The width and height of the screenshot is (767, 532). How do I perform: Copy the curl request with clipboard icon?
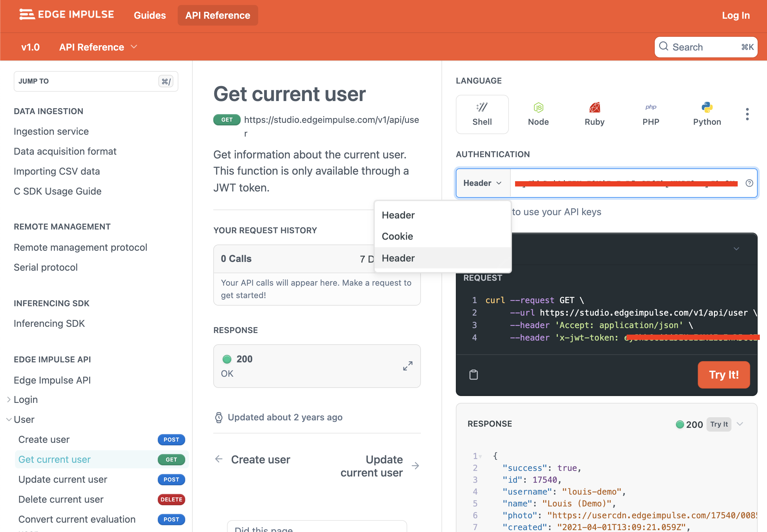click(474, 375)
